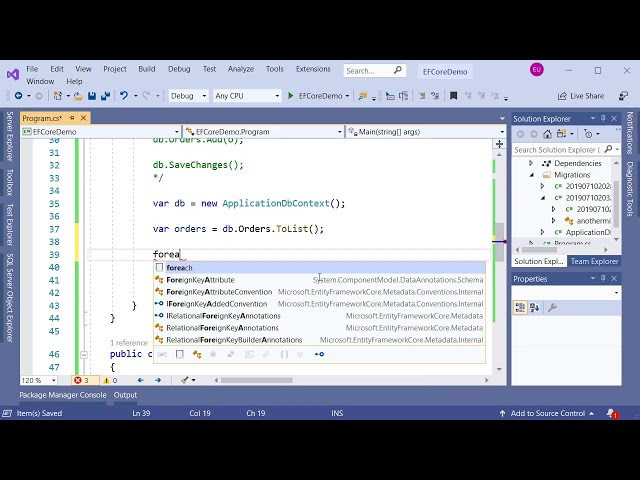The width and height of the screenshot is (640, 480).
Task: Toggle the interfaces filter in IntelliSense
Action: coord(319,354)
